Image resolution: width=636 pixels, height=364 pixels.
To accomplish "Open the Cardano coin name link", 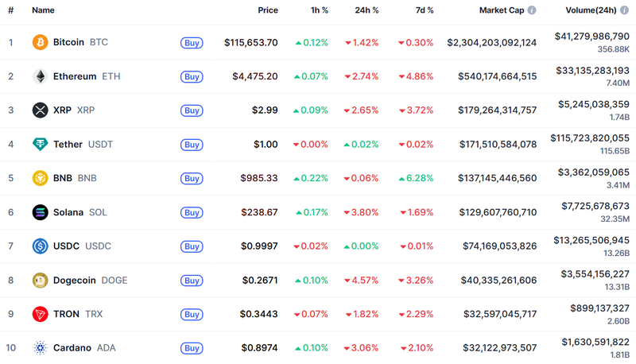I will [x=72, y=348].
